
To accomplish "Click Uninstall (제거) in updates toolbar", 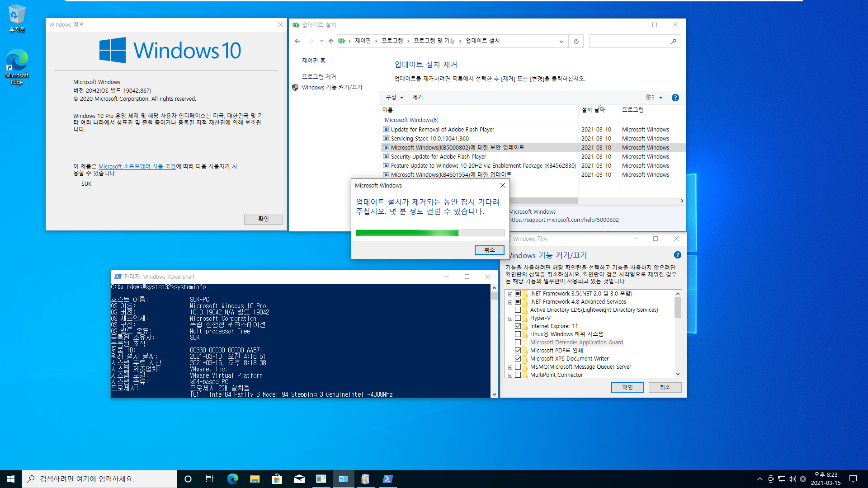I will 417,98.
